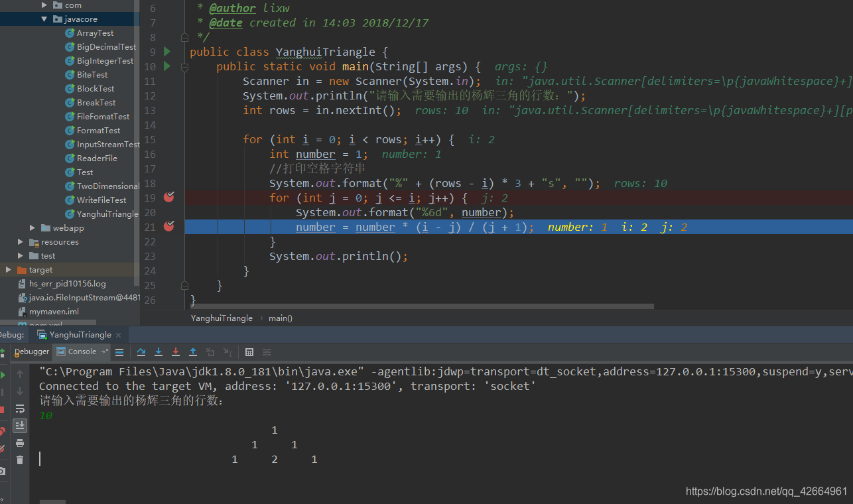Viewport: 853px width, 504px height.
Task: Select the java.io.FileInputStream@4481 file
Action: [x=84, y=298]
